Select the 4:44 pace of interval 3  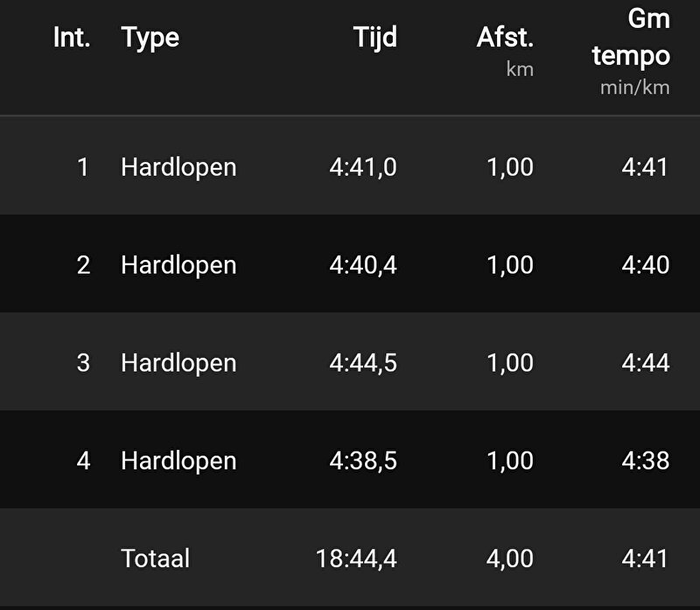(645, 362)
